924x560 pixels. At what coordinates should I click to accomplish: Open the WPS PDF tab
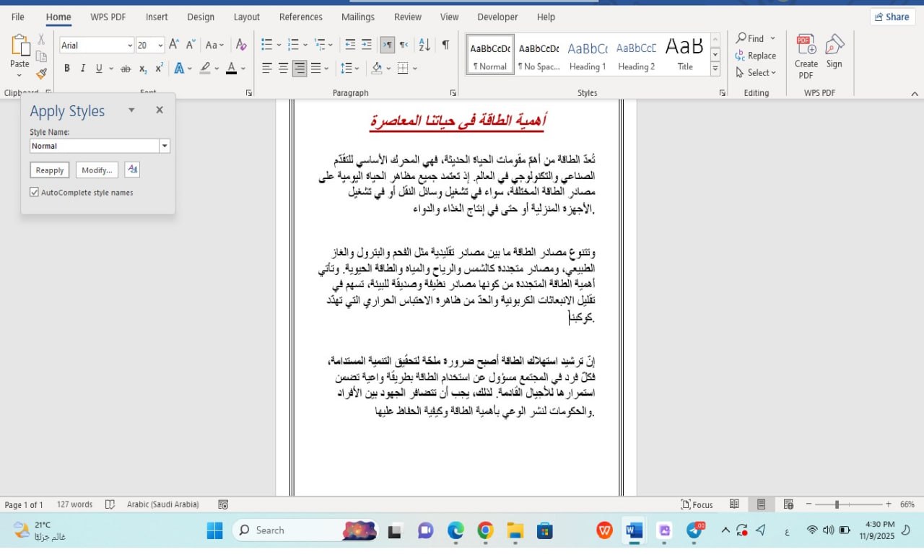click(x=108, y=17)
